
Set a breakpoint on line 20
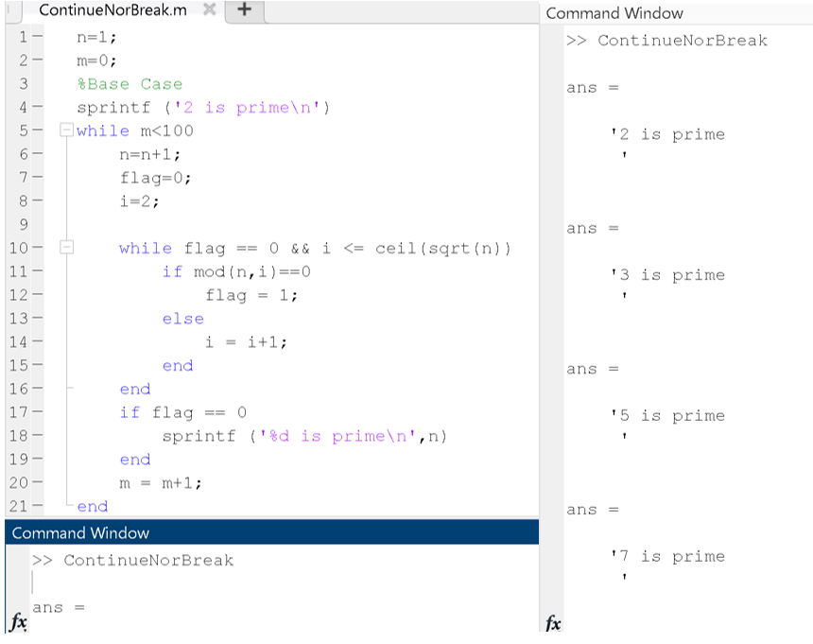(37, 482)
